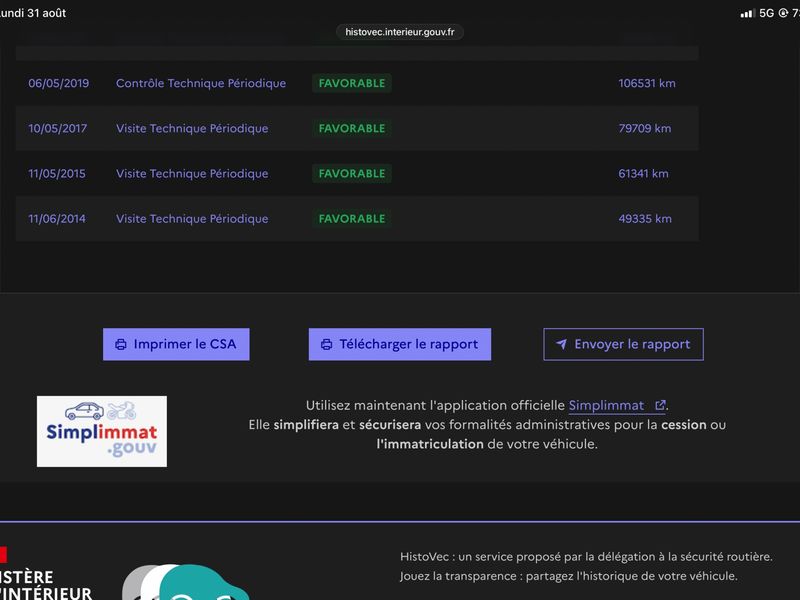800x600 pixels.
Task: Click the paper plane icon on Envoyer le rapport
Action: point(561,344)
